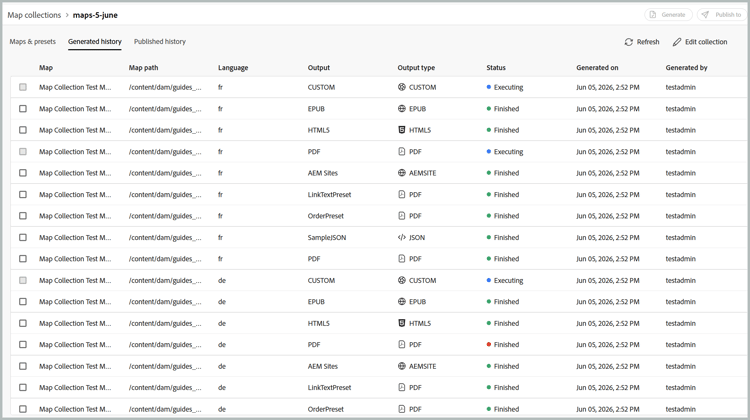Tick checkbox for fr HTML5 row
Viewport: 750px width, 420px height.
[23, 130]
